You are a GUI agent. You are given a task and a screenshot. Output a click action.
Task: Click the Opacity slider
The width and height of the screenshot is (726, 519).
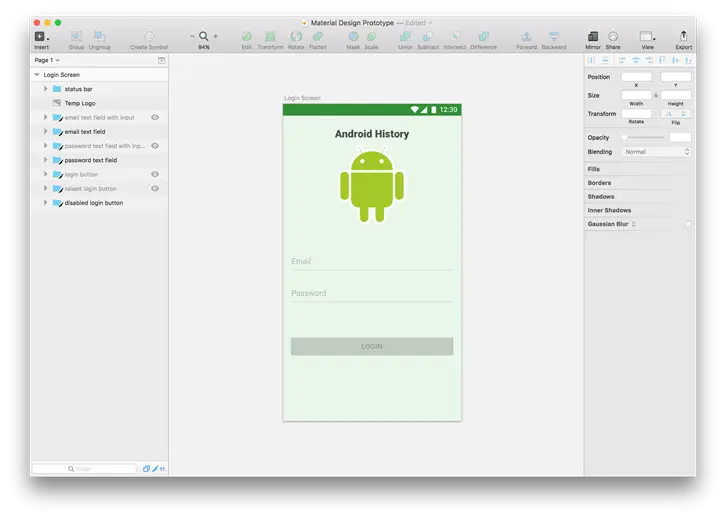(x=644, y=138)
